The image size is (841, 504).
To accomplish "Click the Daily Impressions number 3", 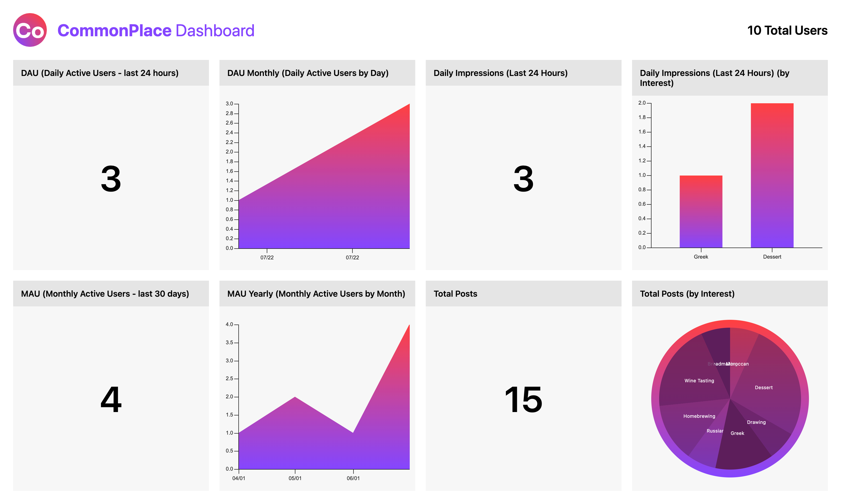I will [x=523, y=178].
